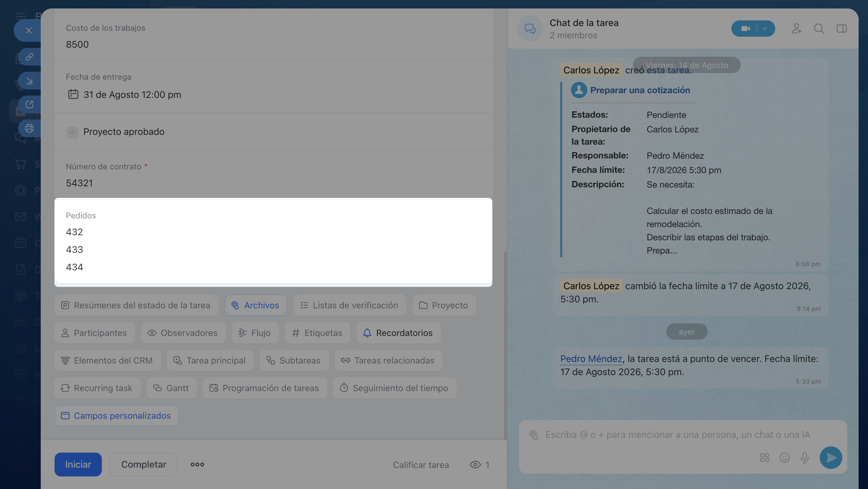Open Campos personalizados chip

tap(117, 416)
